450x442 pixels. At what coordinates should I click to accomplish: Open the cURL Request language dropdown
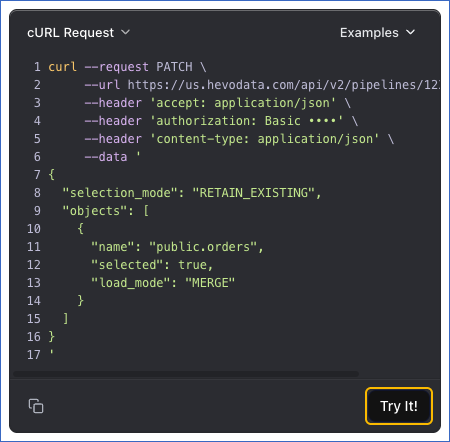click(79, 33)
